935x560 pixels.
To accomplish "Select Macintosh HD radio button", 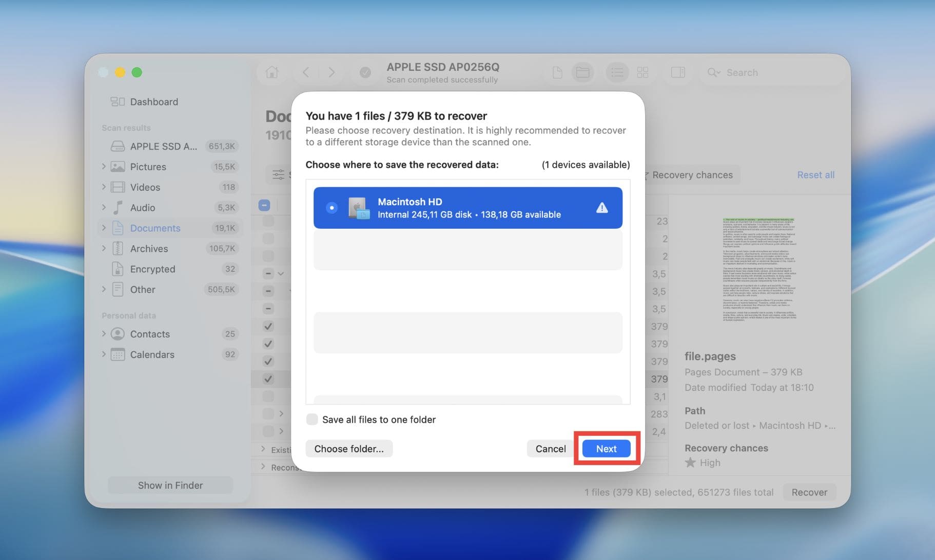I will tap(332, 208).
